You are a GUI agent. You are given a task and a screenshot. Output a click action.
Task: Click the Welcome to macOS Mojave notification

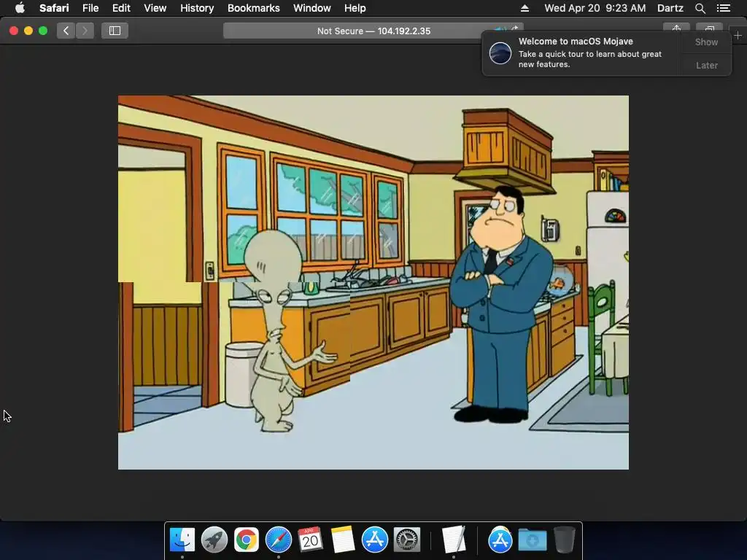[582, 52]
